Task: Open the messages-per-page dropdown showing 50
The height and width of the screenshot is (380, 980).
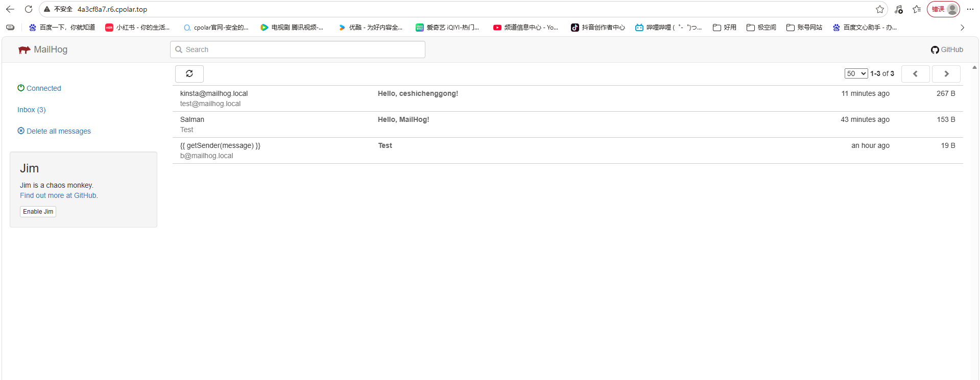Action: pyautogui.click(x=856, y=73)
